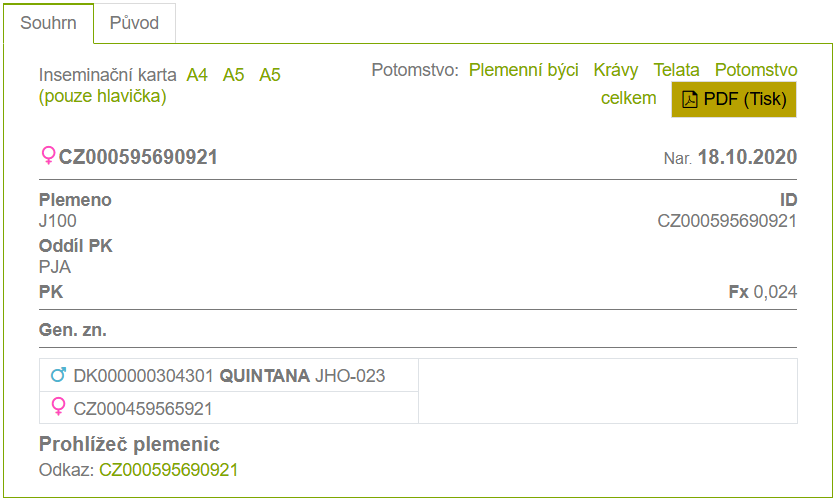Open the full A5 insemination card link
This screenshot has height=501, width=837.
234,75
